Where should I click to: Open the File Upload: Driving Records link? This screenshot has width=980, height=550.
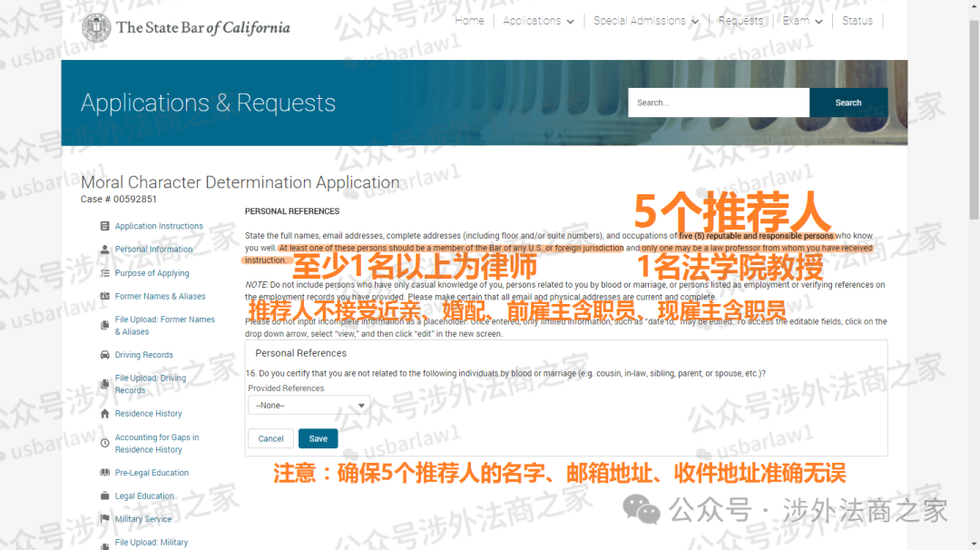pos(151,385)
